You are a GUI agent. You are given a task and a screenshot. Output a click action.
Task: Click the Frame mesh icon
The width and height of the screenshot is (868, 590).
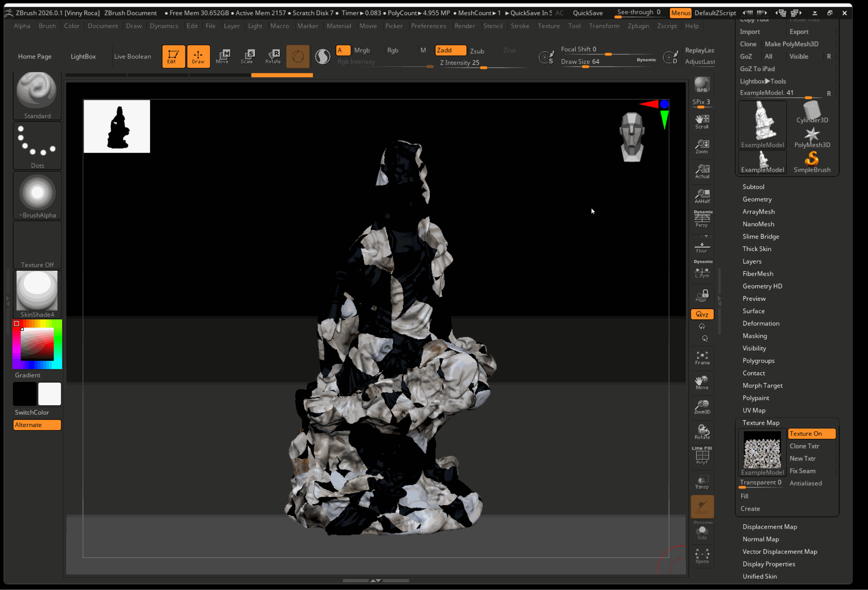pos(702,358)
